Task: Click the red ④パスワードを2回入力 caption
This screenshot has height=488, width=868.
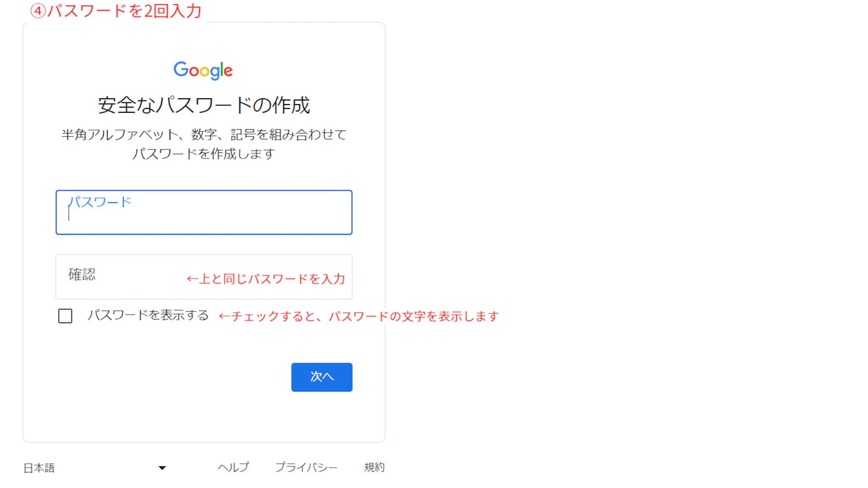Action: coord(116,11)
